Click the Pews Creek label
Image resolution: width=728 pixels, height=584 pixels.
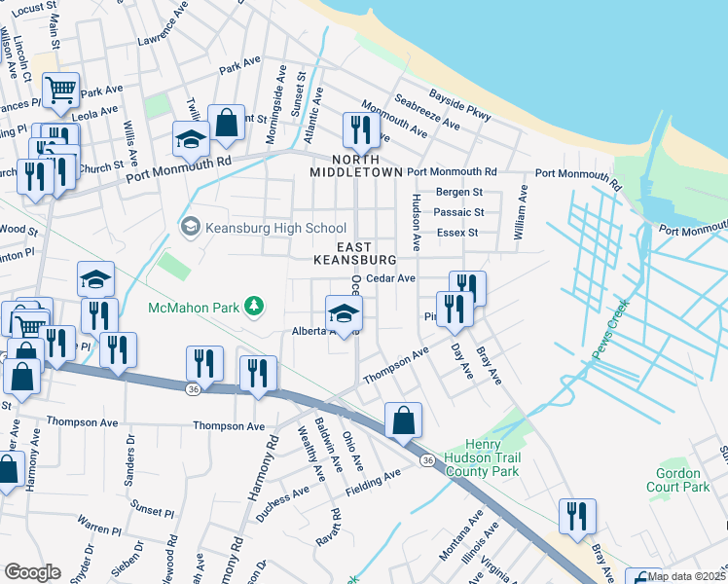(x=611, y=330)
